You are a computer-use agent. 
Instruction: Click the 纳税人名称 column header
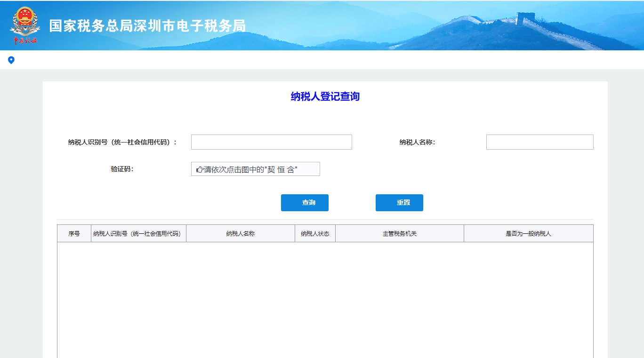click(241, 233)
